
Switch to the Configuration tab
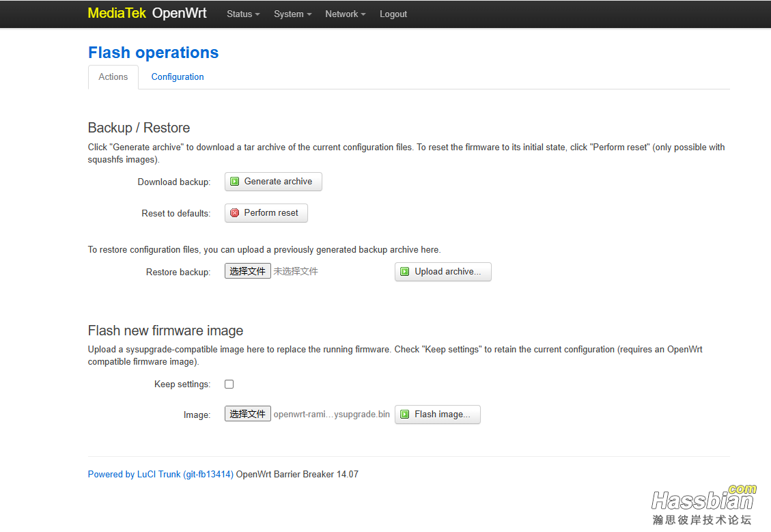pyautogui.click(x=178, y=76)
